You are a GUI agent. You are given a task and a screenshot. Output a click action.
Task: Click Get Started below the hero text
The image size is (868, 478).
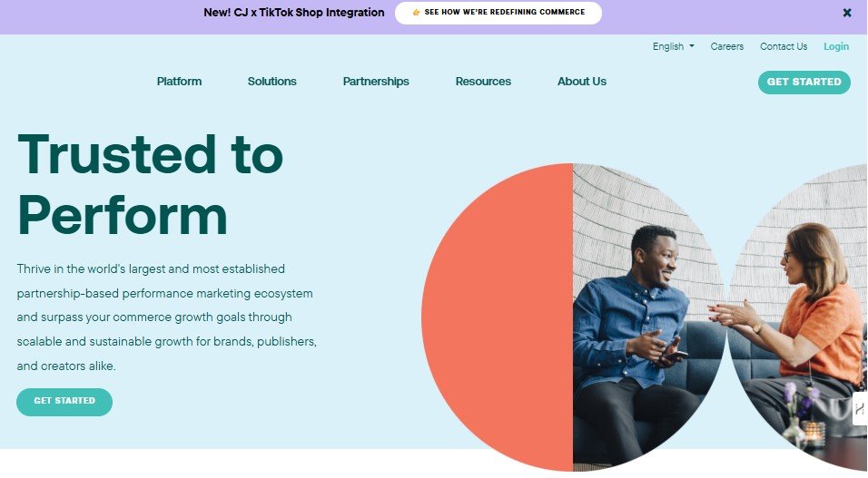click(64, 401)
